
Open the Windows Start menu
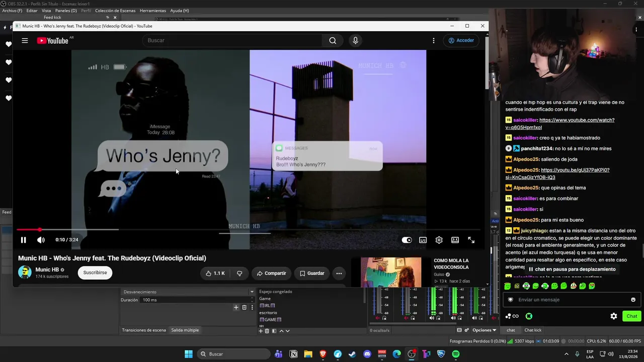click(x=189, y=354)
